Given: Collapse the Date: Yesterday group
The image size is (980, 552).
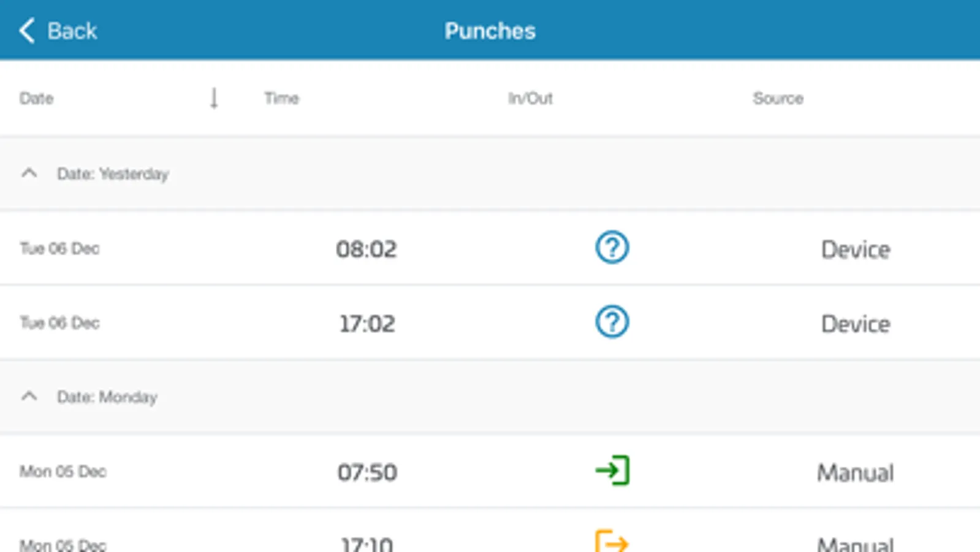Looking at the screenshot, I should [29, 174].
